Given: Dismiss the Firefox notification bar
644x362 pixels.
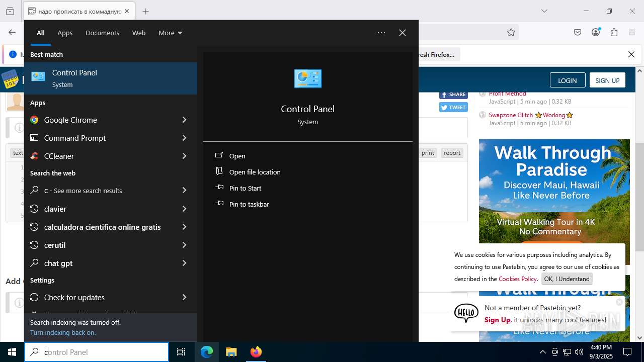Looking at the screenshot, I should 631,54.
